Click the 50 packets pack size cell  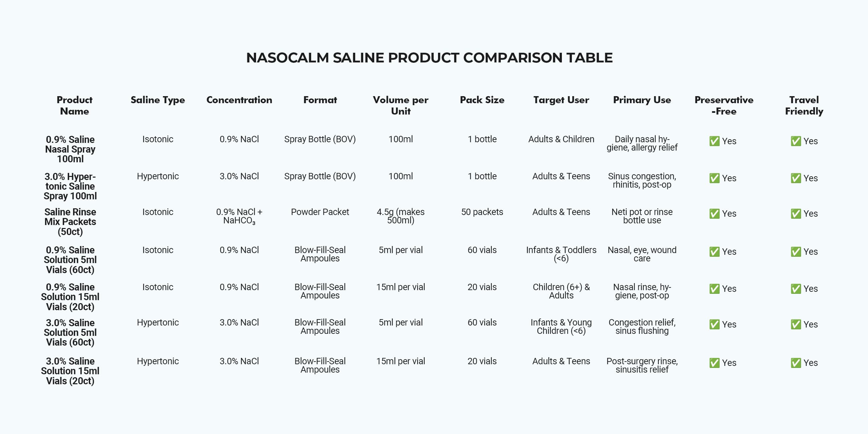[x=482, y=212]
